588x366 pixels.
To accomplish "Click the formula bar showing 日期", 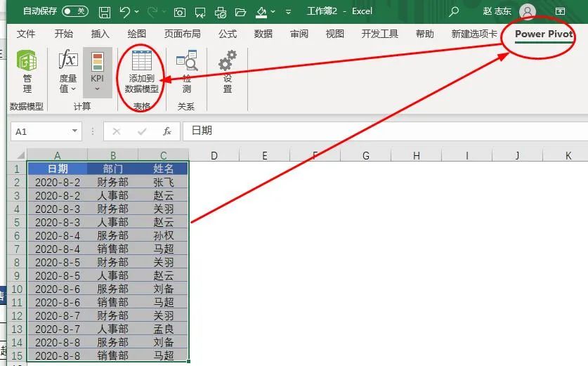I will 379,131.
